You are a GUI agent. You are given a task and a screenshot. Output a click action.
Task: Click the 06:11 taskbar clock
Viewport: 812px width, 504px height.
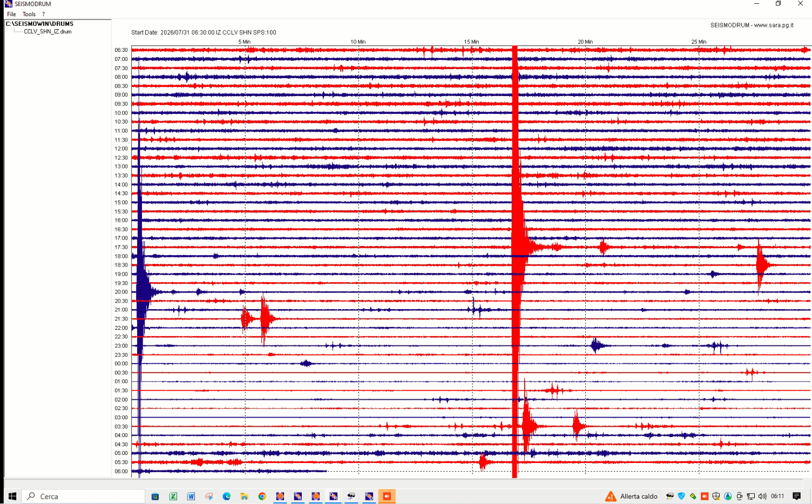[x=777, y=496]
